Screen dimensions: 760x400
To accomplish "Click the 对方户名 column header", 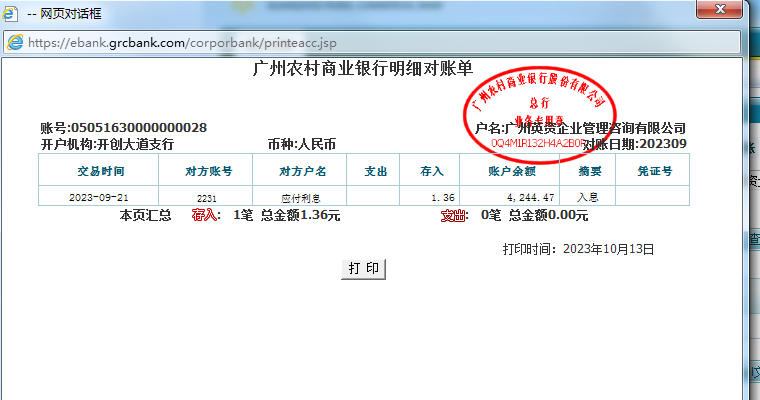I will [x=300, y=170].
